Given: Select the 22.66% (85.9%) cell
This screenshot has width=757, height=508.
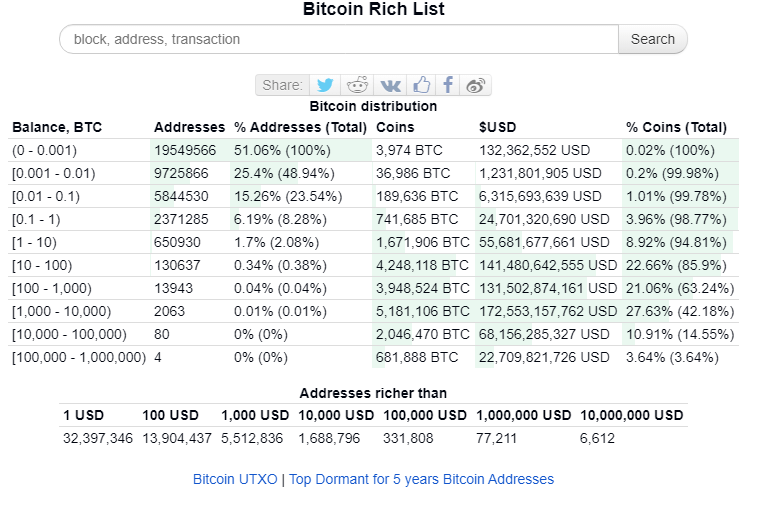Looking at the screenshot, I should pos(676,265).
